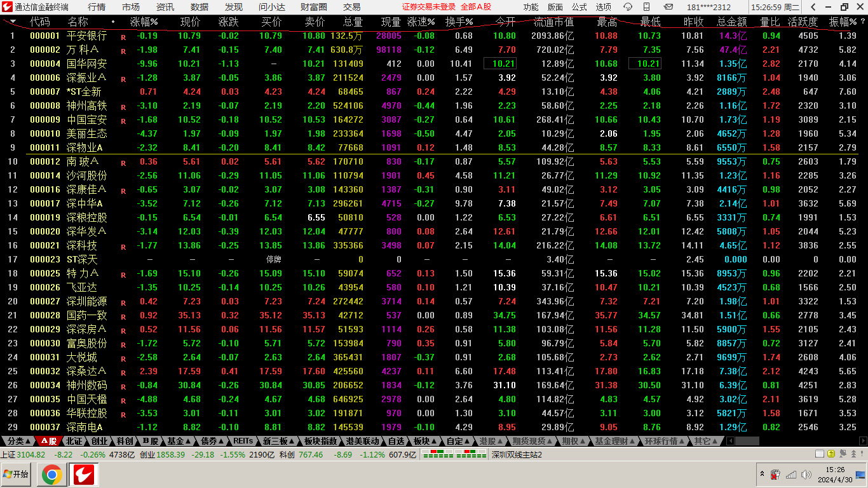Click the 开始 Start button
The width and height of the screenshot is (868, 488).
pos(17,475)
